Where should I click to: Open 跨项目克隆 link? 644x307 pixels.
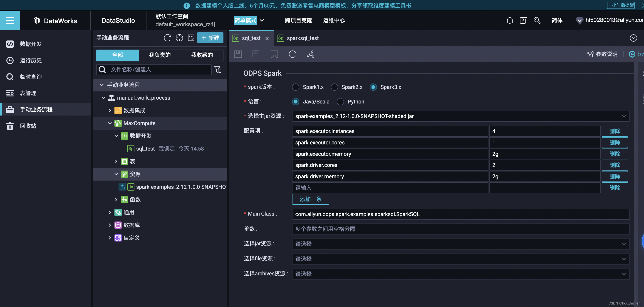coord(299,20)
